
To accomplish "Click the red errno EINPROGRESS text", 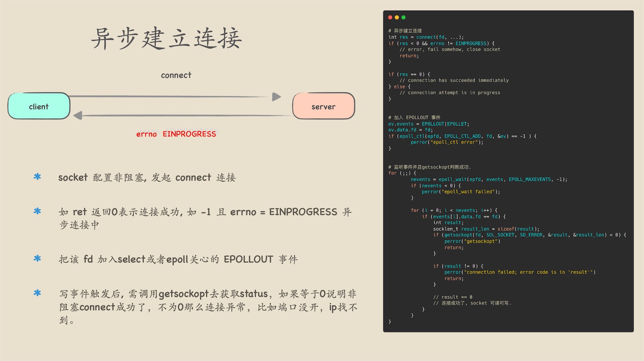I will pyautogui.click(x=176, y=134).
